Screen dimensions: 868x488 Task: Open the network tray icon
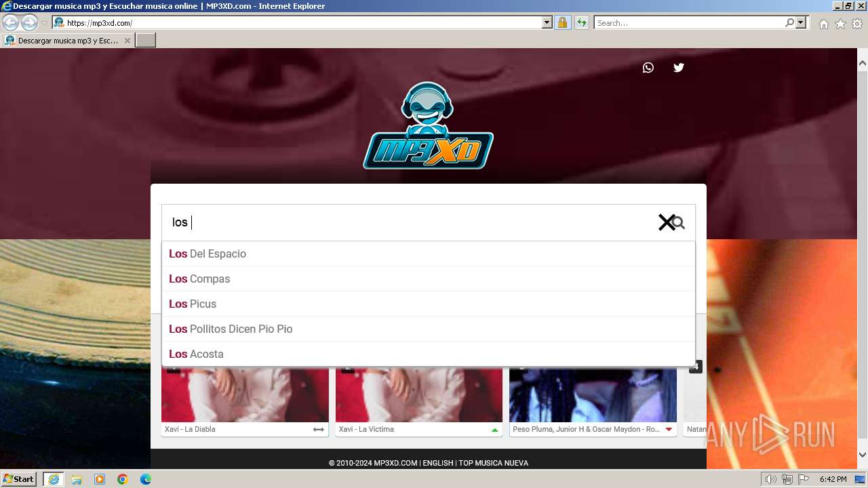click(x=787, y=479)
